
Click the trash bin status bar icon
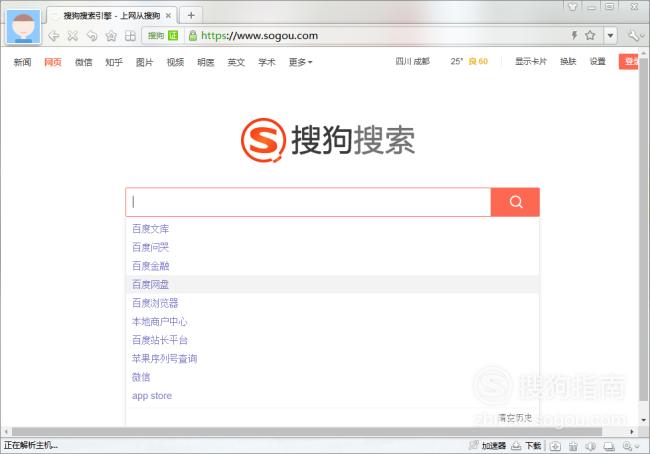pyautogui.click(x=573, y=446)
